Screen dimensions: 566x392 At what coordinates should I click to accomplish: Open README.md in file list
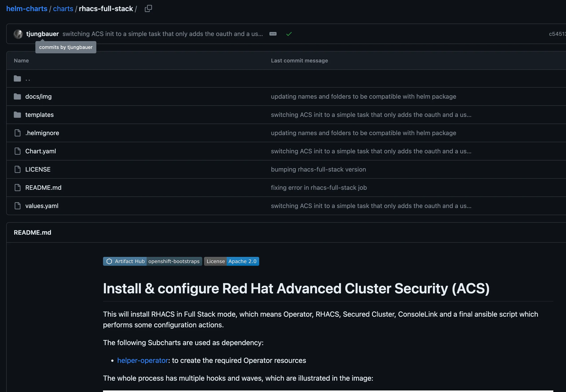click(43, 188)
